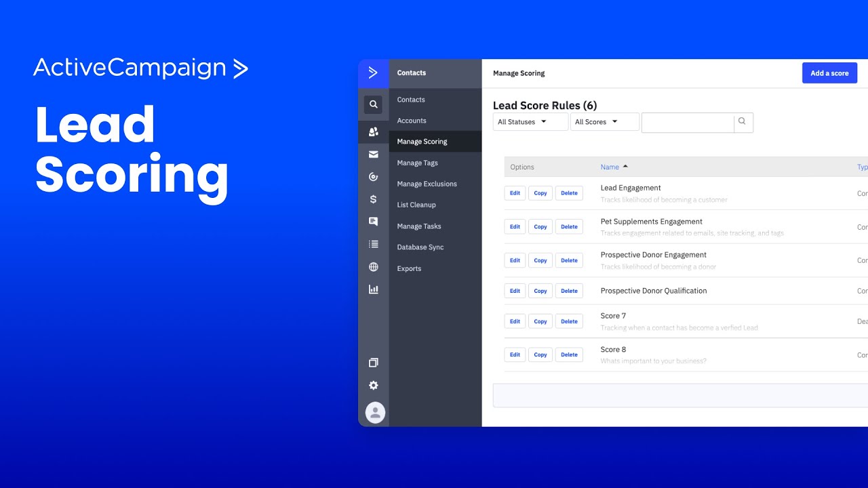Image resolution: width=868 pixels, height=488 pixels.
Task: Delete the Score 7 rule
Action: click(x=569, y=321)
